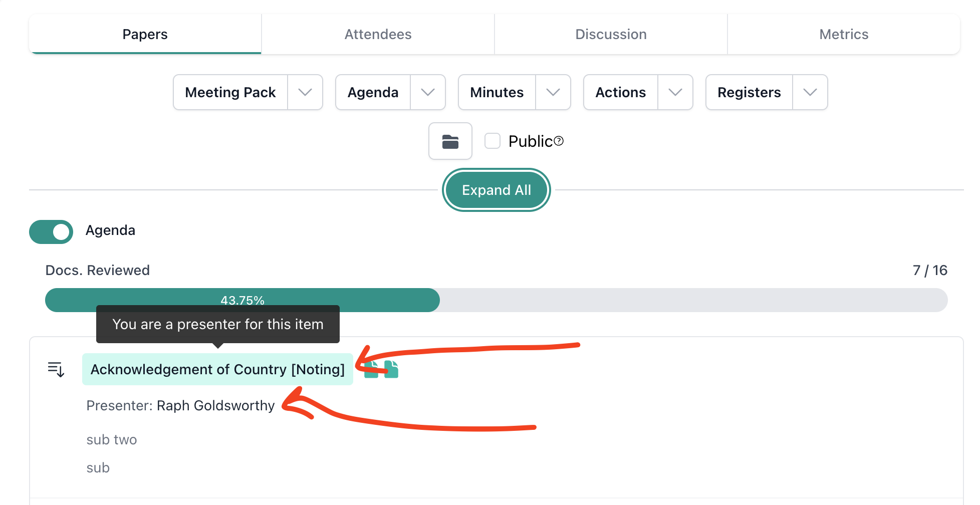Click the Expand All button
This screenshot has width=980, height=505.
pos(496,190)
